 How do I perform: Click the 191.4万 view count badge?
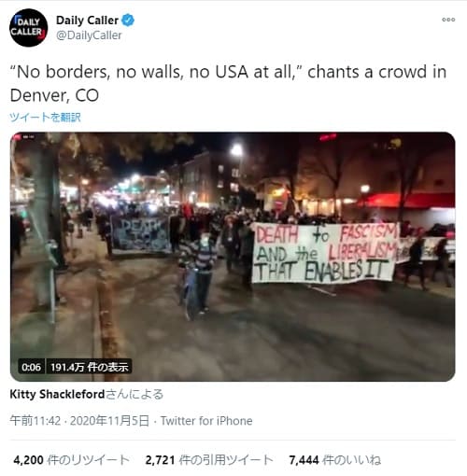point(89,367)
